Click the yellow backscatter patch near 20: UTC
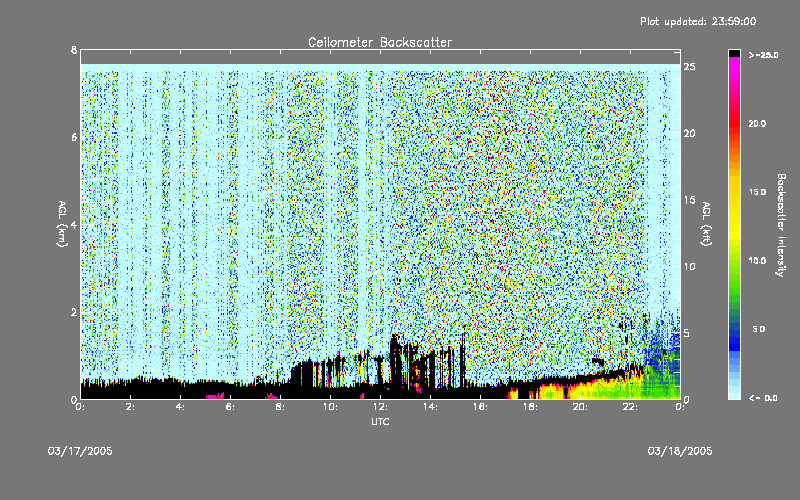Screen dimensions: 800x500 point(582,392)
